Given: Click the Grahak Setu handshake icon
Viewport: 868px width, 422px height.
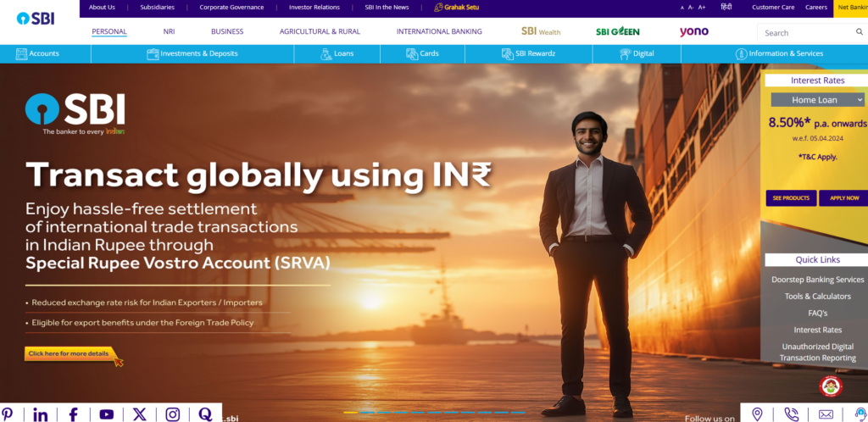Looking at the screenshot, I should [x=438, y=7].
